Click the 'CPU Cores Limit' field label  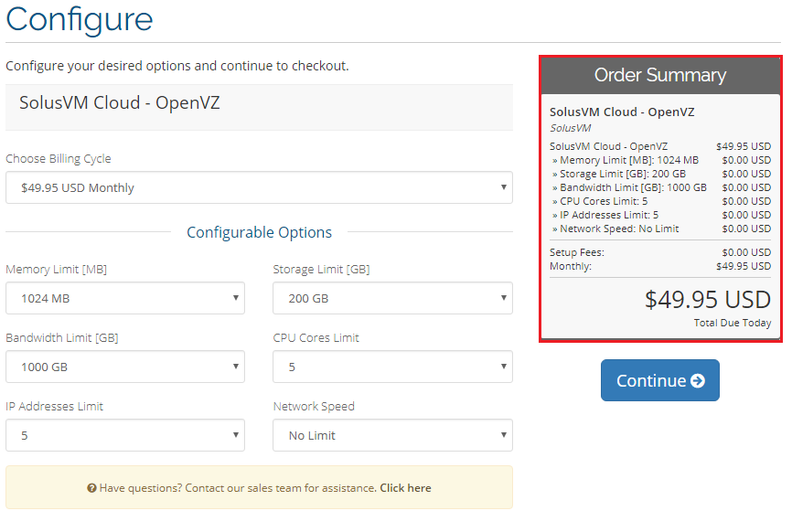coord(316,337)
